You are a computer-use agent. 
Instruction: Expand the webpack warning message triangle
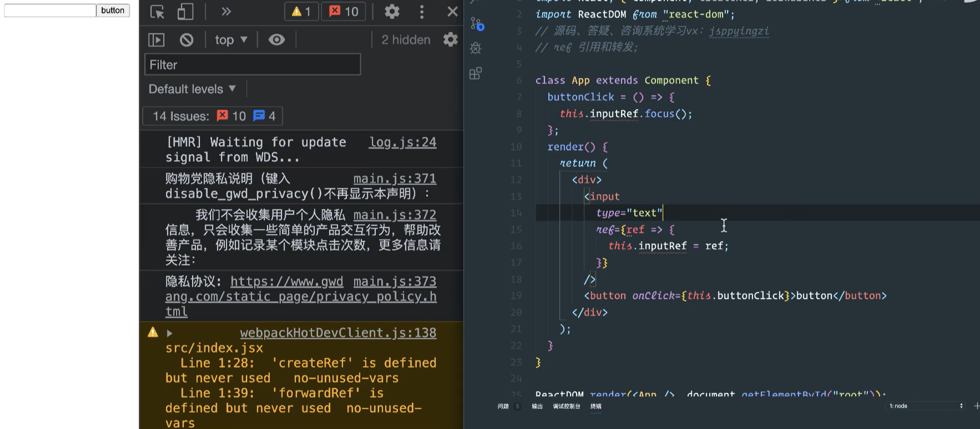[x=169, y=333]
